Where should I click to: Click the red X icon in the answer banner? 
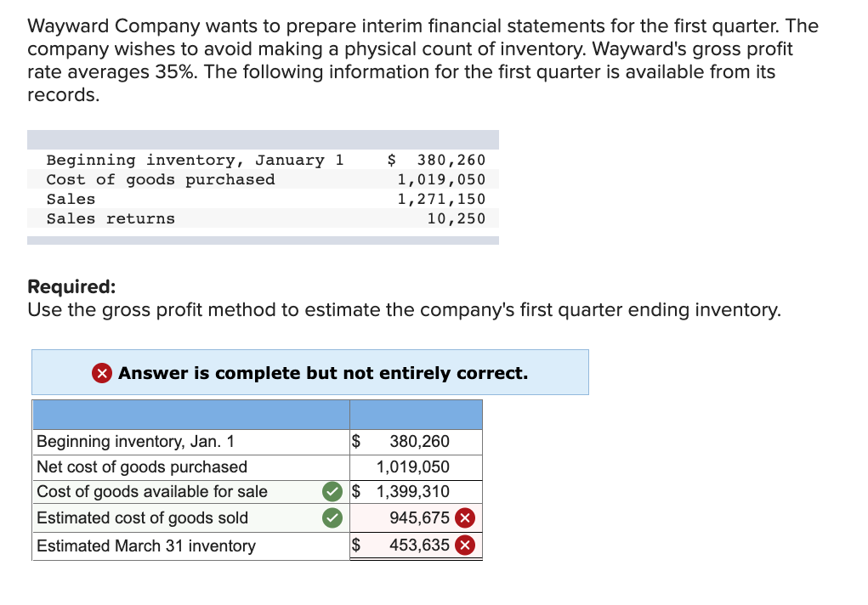[102, 373]
